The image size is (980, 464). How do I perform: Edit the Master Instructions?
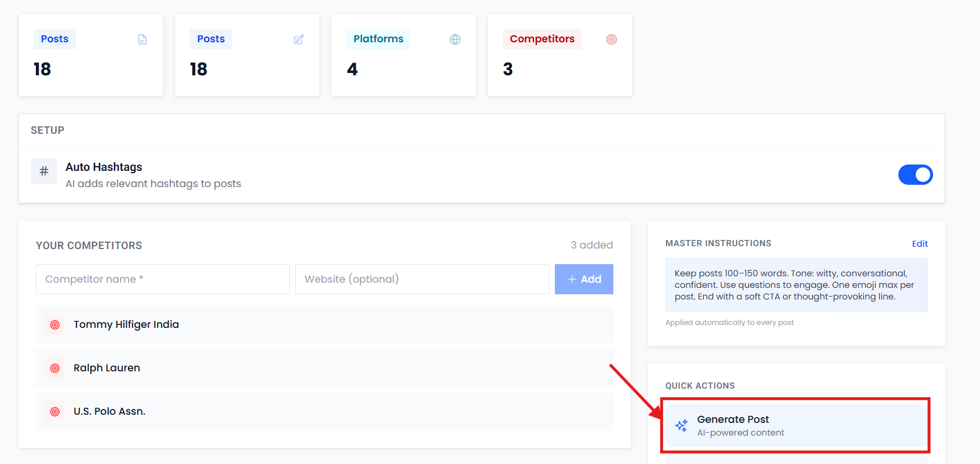coord(920,244)
